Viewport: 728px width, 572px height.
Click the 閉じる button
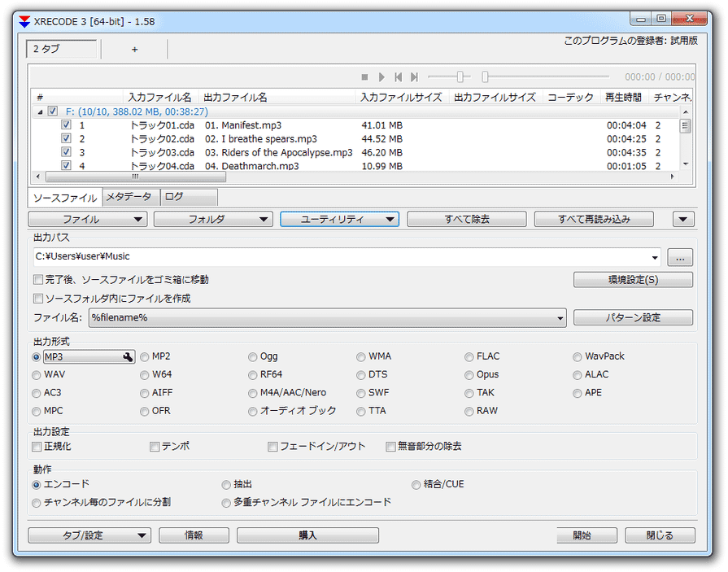660,535
